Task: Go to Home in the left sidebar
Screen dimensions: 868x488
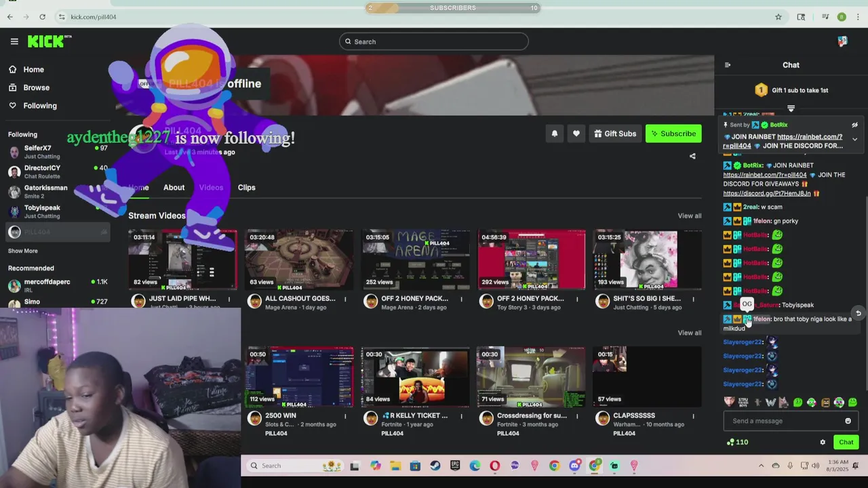Action: click(33, 69)
